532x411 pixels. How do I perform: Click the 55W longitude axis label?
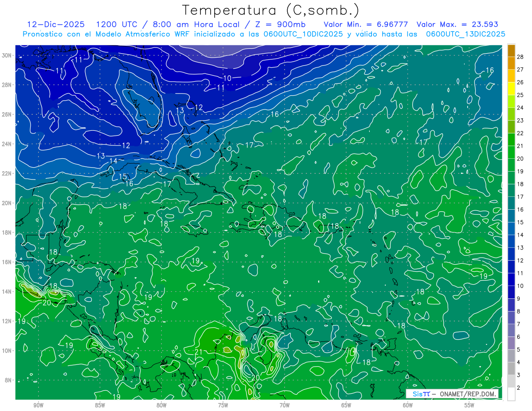[x=469, y=405]
